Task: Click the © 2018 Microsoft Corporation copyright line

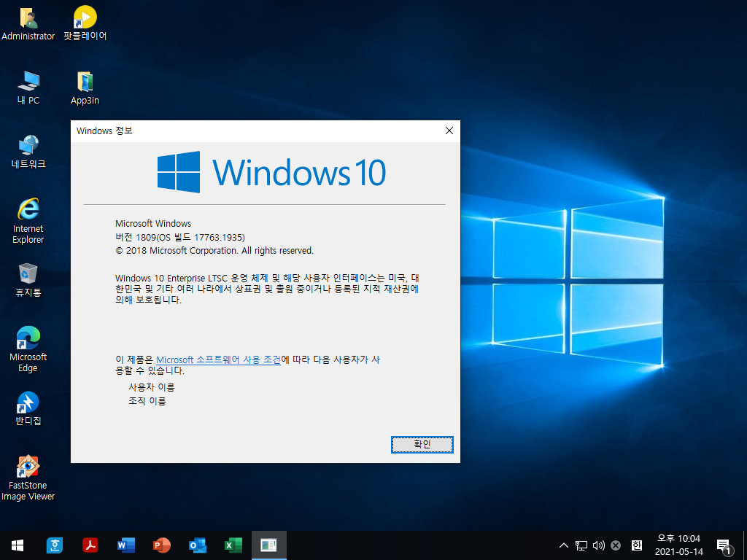Action: coord(214,251)
